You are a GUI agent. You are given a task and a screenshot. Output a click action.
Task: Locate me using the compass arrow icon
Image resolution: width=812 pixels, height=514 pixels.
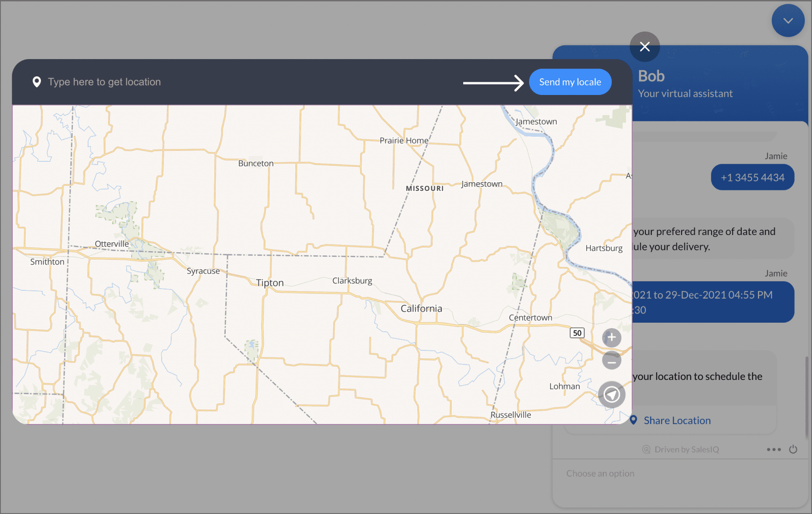611,394
